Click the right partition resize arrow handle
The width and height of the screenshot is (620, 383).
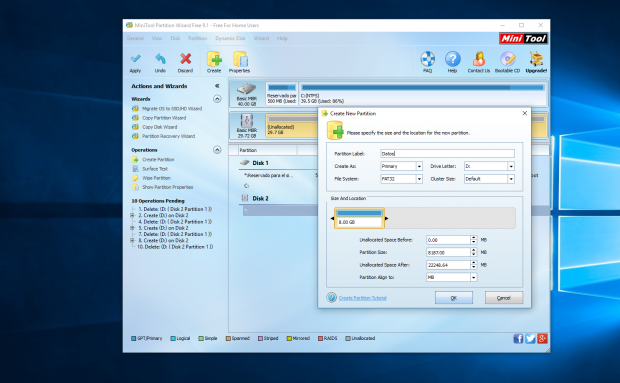pyautogui.click(x=386, y=218)
